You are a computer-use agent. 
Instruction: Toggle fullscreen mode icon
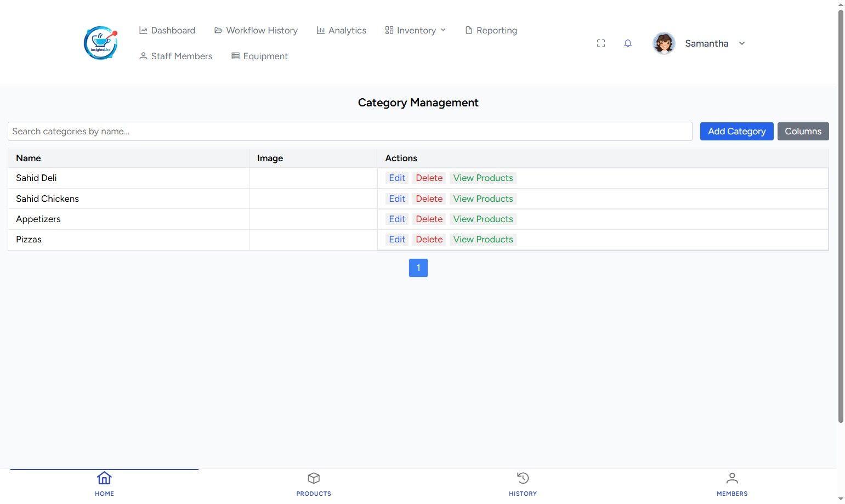[601, 43]
